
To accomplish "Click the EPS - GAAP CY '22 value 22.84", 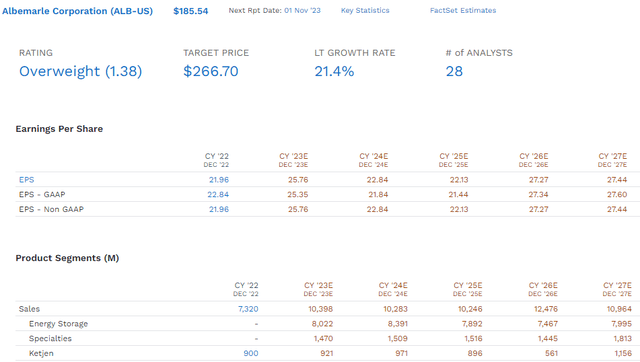I will pyautogui.click(x=218, y=194).
